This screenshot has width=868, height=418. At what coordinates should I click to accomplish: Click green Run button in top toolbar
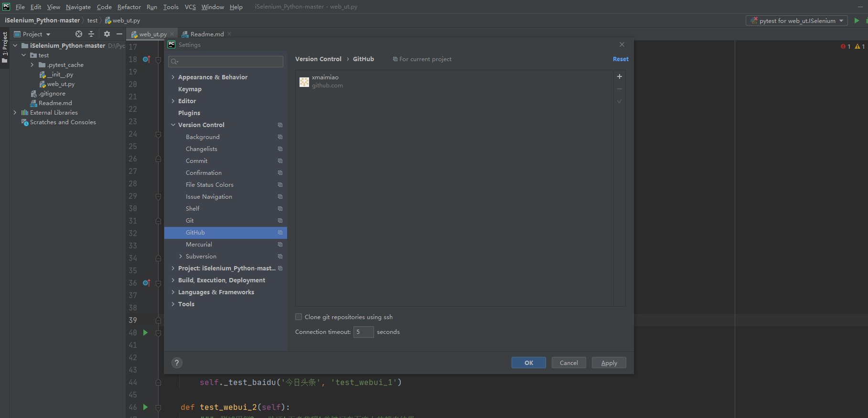[x=857, y=21]
